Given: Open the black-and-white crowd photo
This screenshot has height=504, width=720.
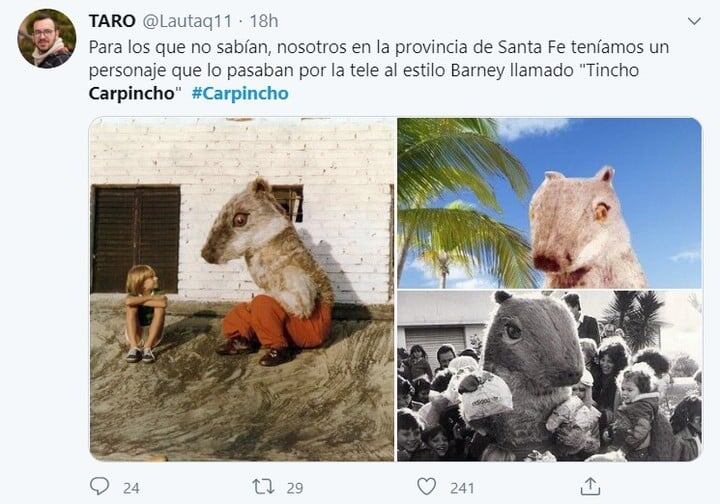Looking at the screenshot, I should coord(550,376).
